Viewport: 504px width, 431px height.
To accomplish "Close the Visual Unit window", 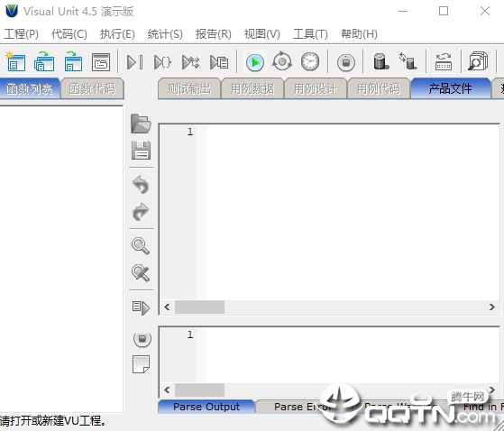I will [x=485, y=11].
